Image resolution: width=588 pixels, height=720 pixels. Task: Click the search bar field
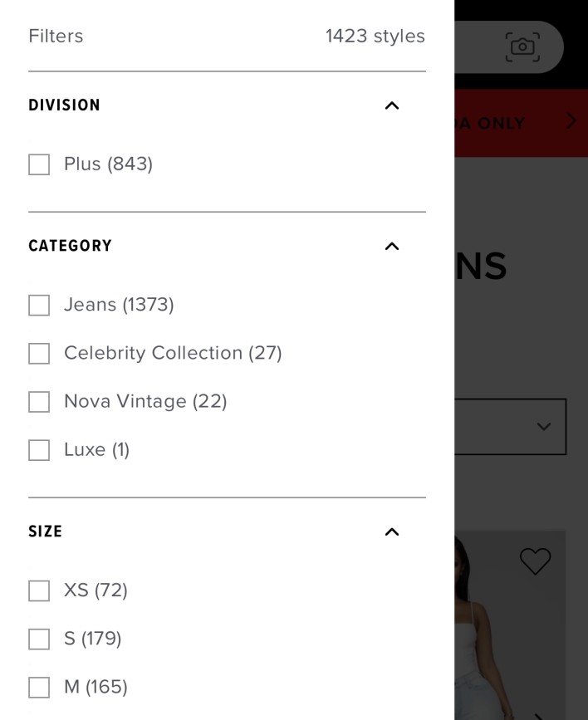click(x=478, y=47)
